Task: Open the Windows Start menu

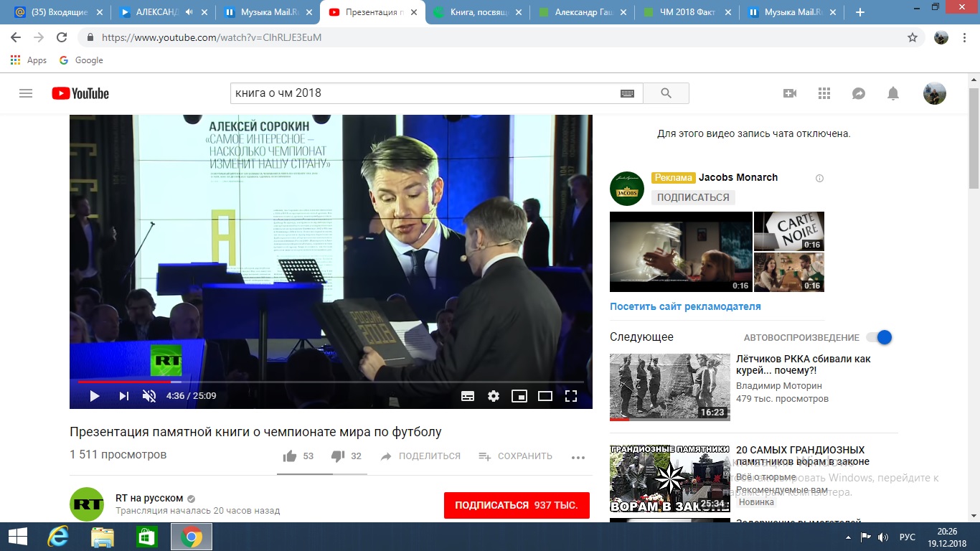Action: (x=17, y=537)
